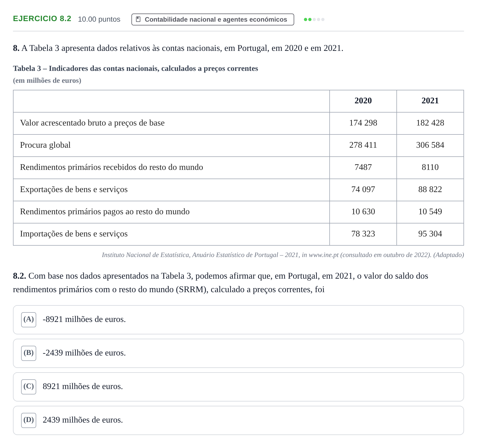Screen dimensions: 477x448
Task: Select option (C) 8921 milhões de euros
Action: (x=238, y=387)
